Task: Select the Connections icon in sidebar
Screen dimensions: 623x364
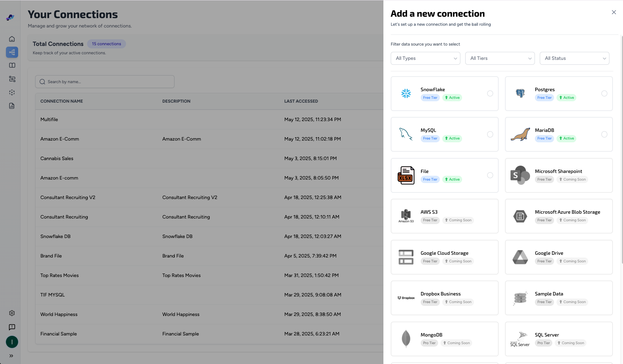Action: click(x=12, y=52)
